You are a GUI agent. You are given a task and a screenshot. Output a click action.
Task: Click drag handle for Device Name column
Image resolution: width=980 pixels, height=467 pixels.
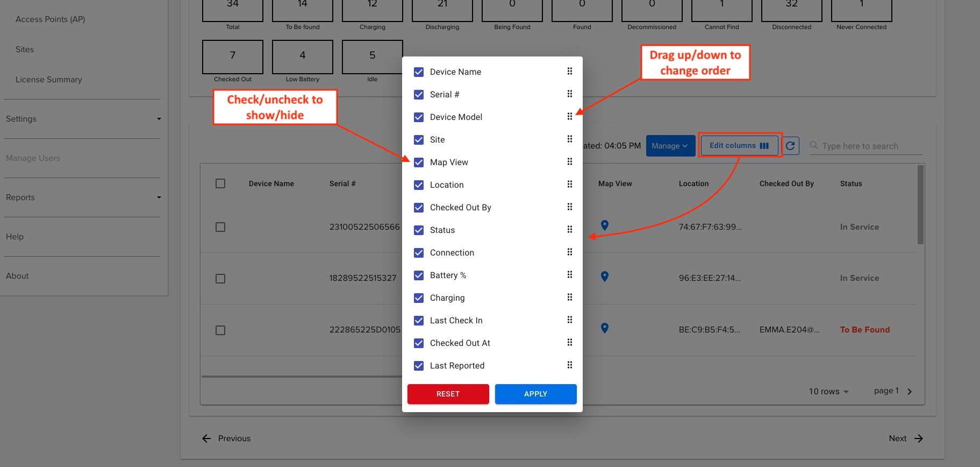click(x=570, y=72)
